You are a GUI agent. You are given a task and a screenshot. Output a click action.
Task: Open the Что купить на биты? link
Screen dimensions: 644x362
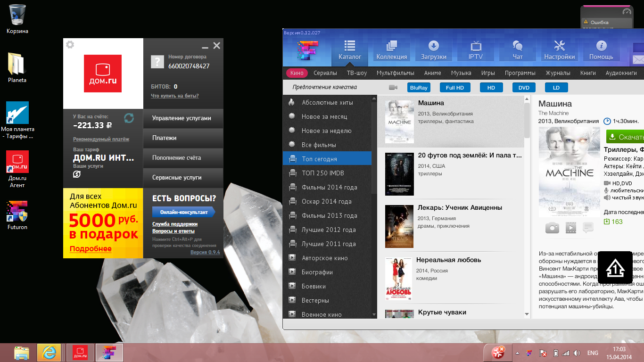(x=174, y=96)
